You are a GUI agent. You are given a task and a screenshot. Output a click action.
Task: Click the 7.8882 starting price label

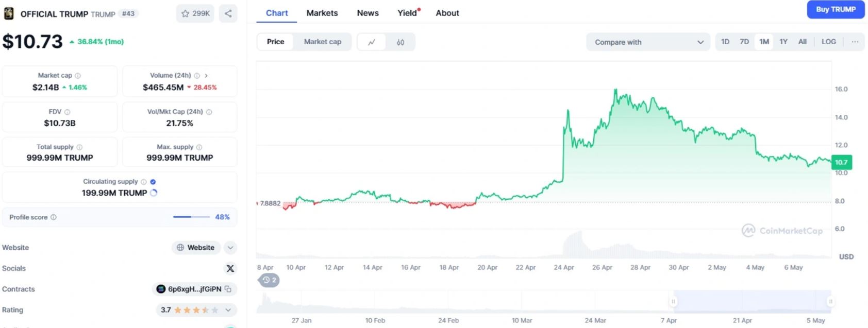pyautogui.click(x=270, y=203)
